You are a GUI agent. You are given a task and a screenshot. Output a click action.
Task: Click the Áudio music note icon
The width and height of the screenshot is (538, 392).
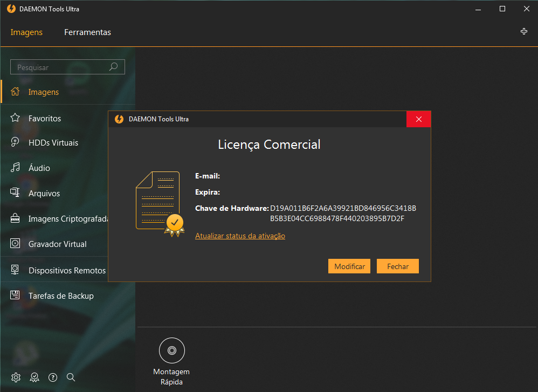pos(15,167)
